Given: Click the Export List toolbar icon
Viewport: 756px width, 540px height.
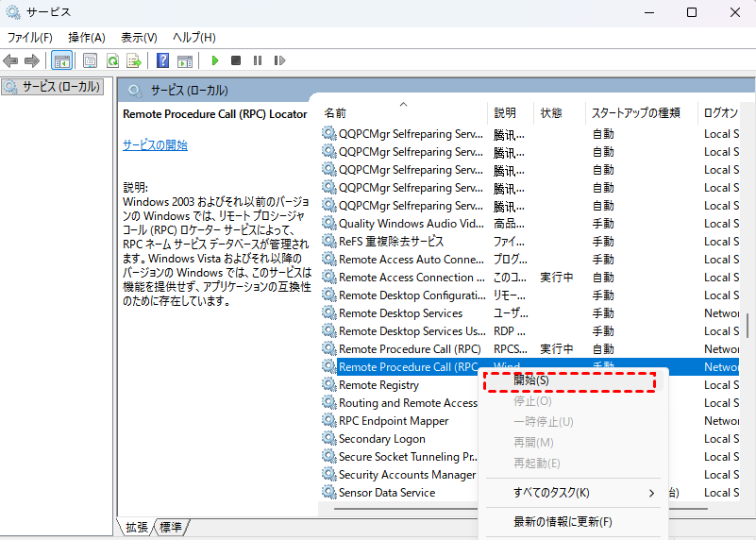Looking at the screenshot, I should [x=134, y=60].
